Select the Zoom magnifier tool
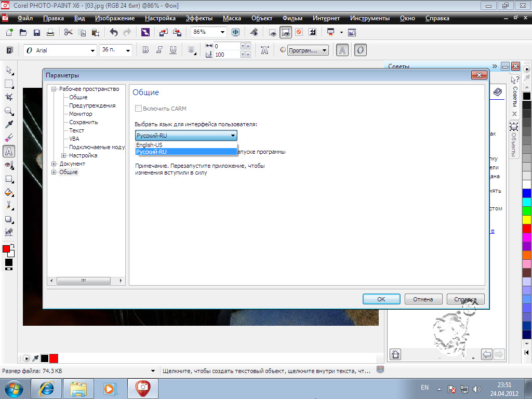This screenshot has width=532, height=399. [9, 111]
